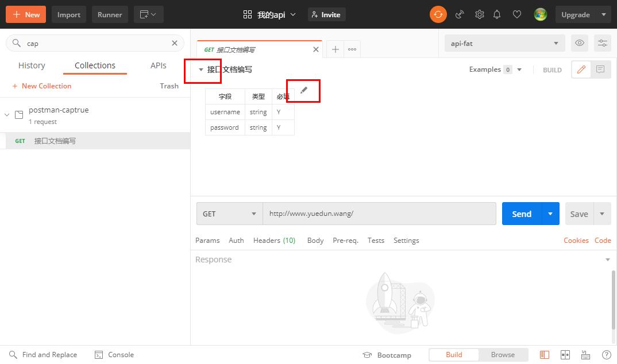The image size is (617, 364).
Task: Open the comments speech bubble icon
Action: 600,69
